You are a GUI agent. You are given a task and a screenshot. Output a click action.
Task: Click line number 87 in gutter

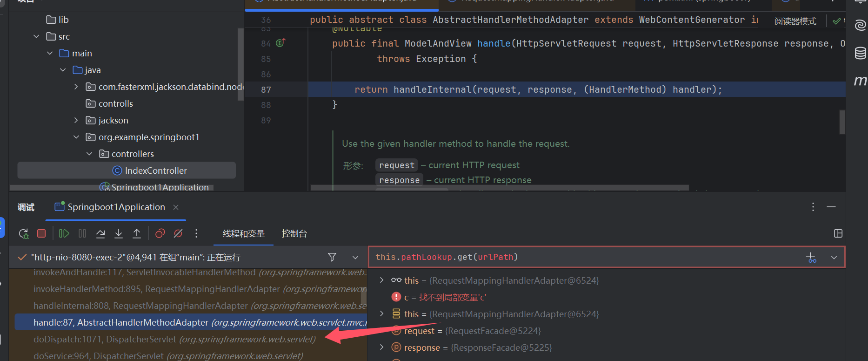(266, 89)
